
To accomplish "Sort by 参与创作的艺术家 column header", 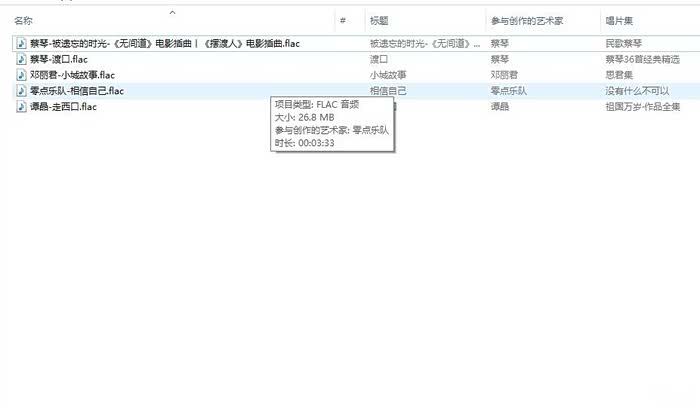I will click(527, 21).
